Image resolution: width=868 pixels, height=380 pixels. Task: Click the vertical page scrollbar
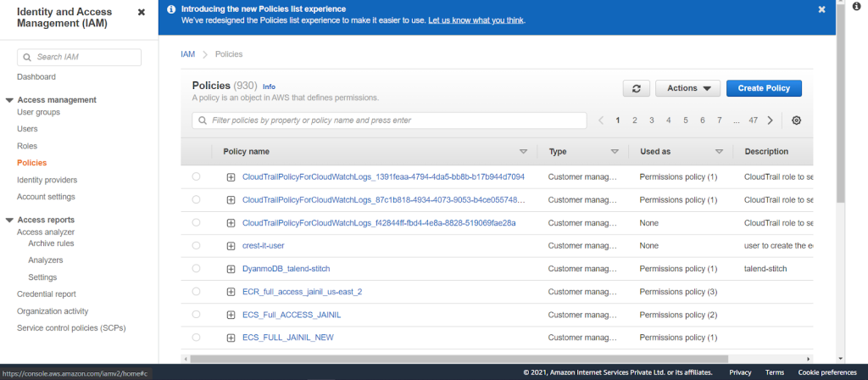point(841,103)
